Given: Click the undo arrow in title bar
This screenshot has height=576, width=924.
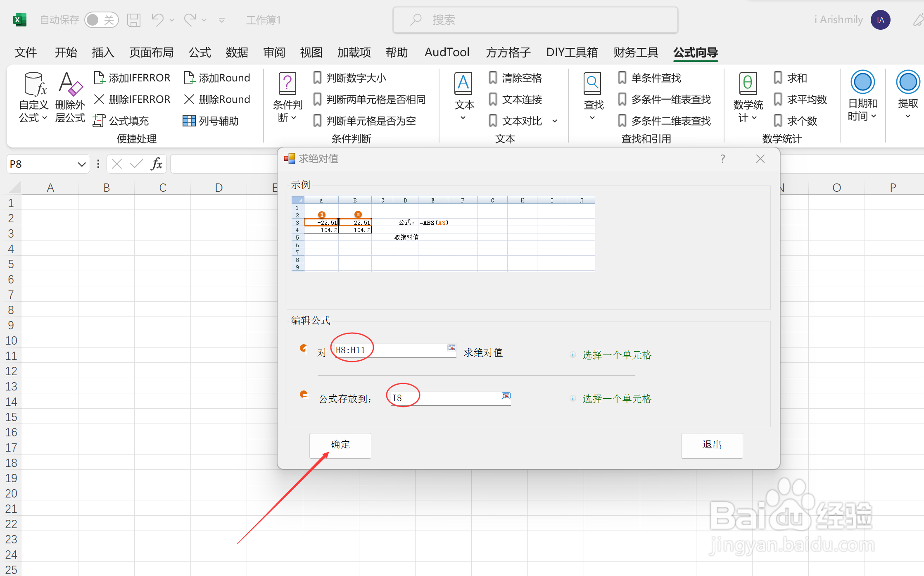Looking at the screenshot, I should coord(157,19).
